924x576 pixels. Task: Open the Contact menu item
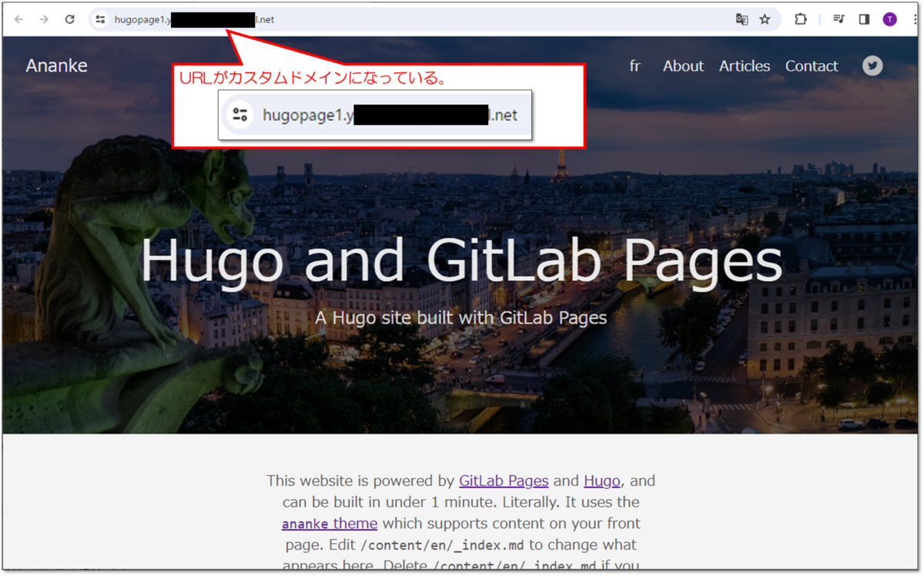pyautogui.click(x=812, y=66)
